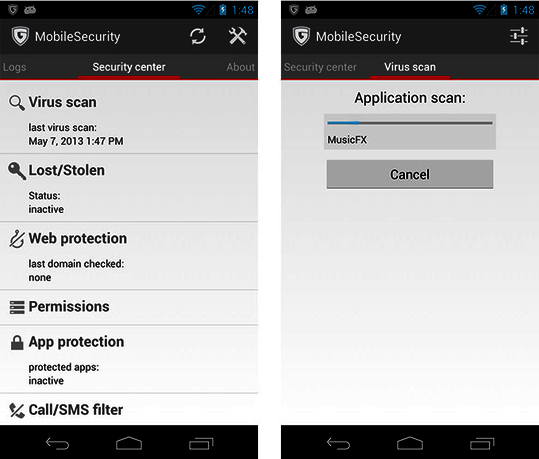The height and width of the screenshot is (459, 539).
Task: Tap the Android back button on left phone
Action: (x=57, y=444)
